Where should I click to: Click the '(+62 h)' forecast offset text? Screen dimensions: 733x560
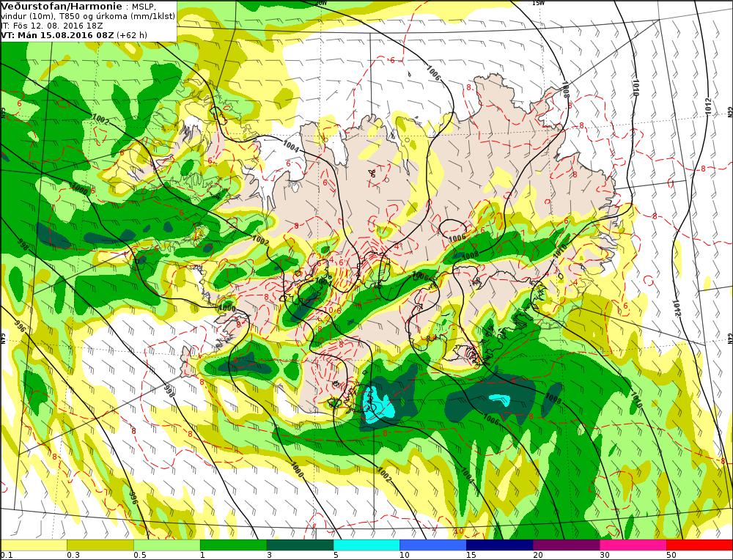(x=131, y=35)
